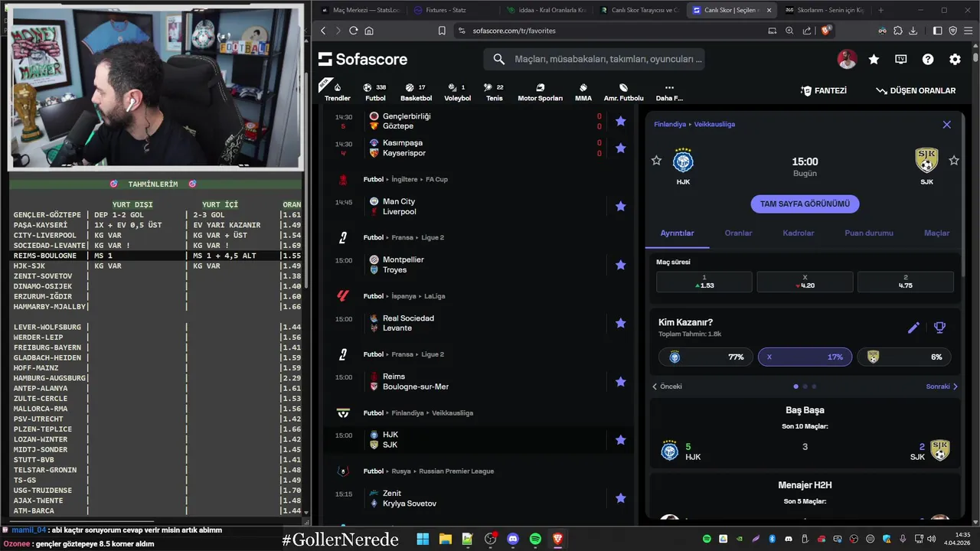
Task: Open File Explorer from taskbar
Action: coord(445,539)
